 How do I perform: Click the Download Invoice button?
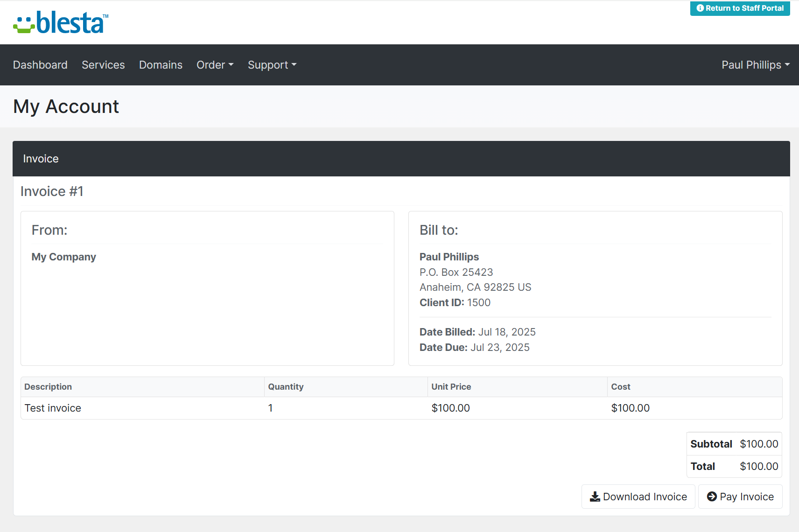638,497
